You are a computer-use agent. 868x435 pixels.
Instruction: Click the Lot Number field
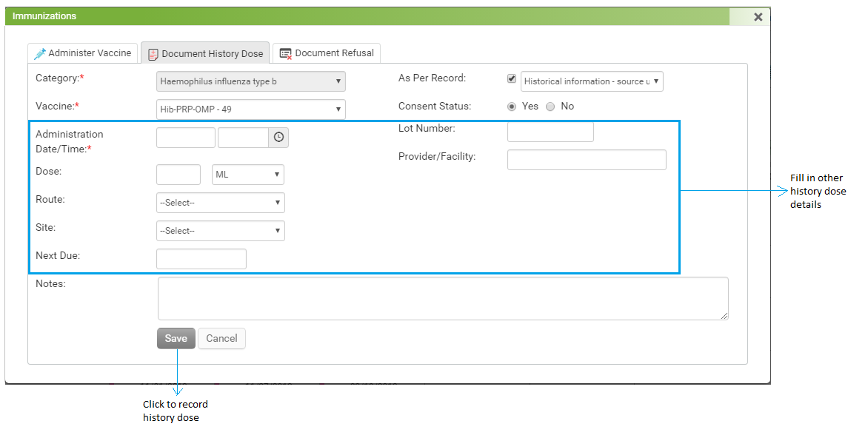pyautogui.click(x=550, y=132)
